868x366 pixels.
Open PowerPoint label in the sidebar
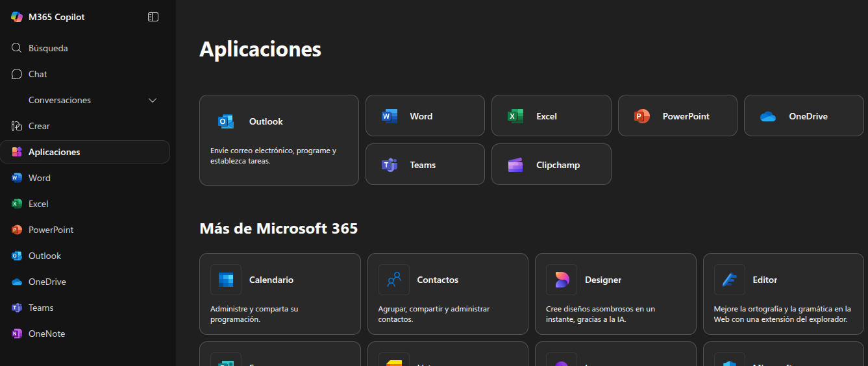coord(51,230)
